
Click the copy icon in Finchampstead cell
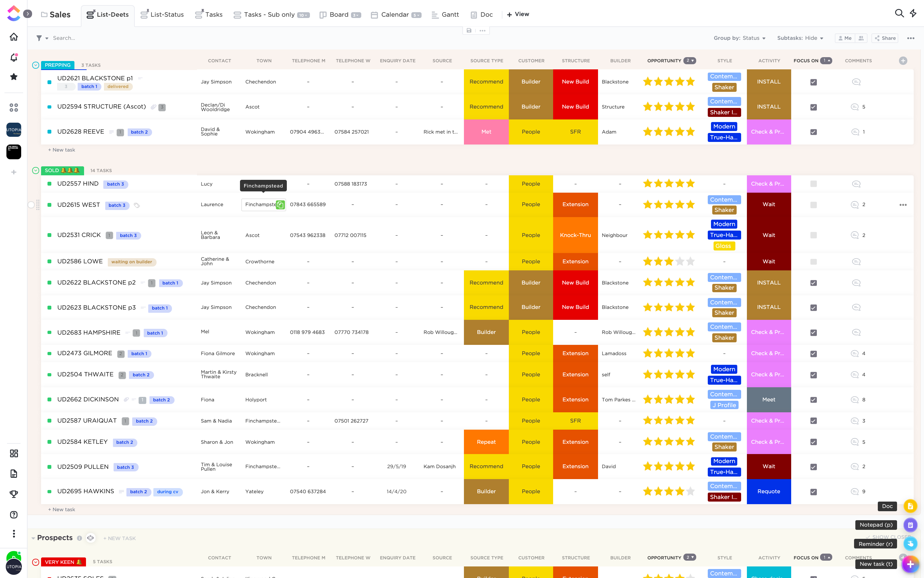pos(280,205)
